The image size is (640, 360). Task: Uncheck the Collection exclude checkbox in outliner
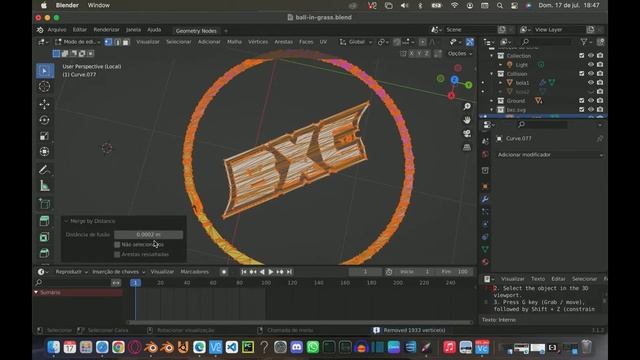[x=582, y=56]
